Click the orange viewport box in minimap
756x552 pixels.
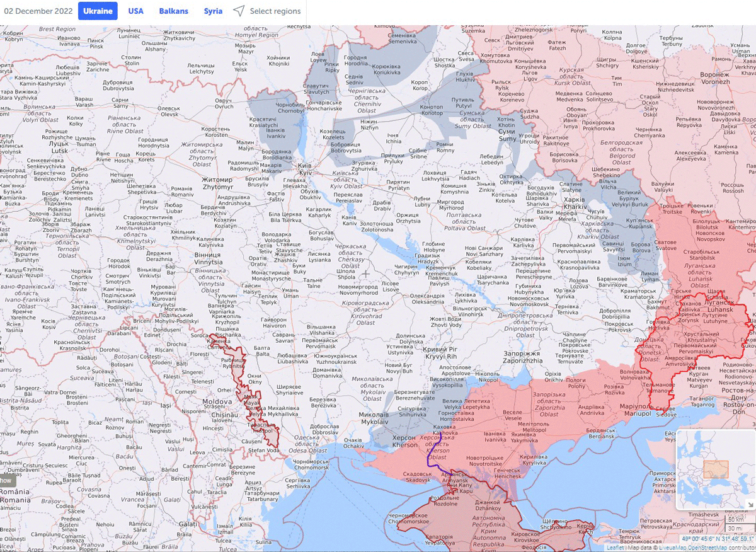(x=716, y=469)
